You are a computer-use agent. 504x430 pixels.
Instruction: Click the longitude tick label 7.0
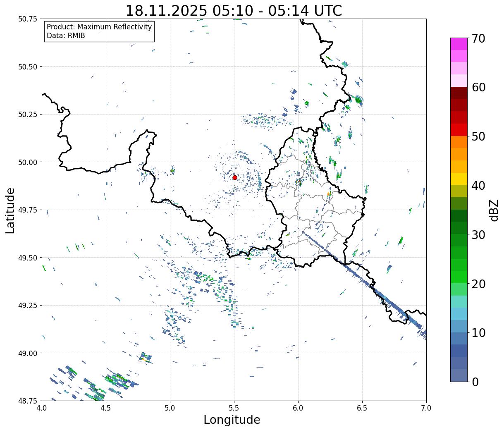pos(426,408)
